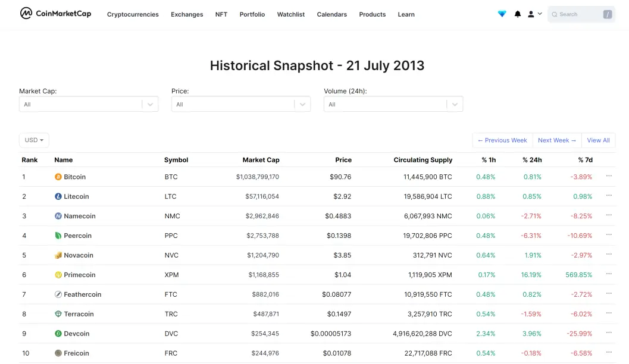
Task: Click the % 24h column header
Action: pos(532,160)
